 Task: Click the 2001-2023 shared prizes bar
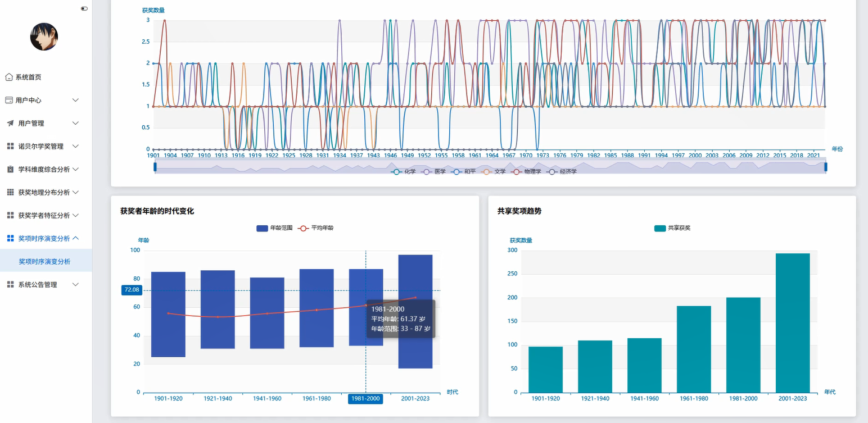click(793, 323)
